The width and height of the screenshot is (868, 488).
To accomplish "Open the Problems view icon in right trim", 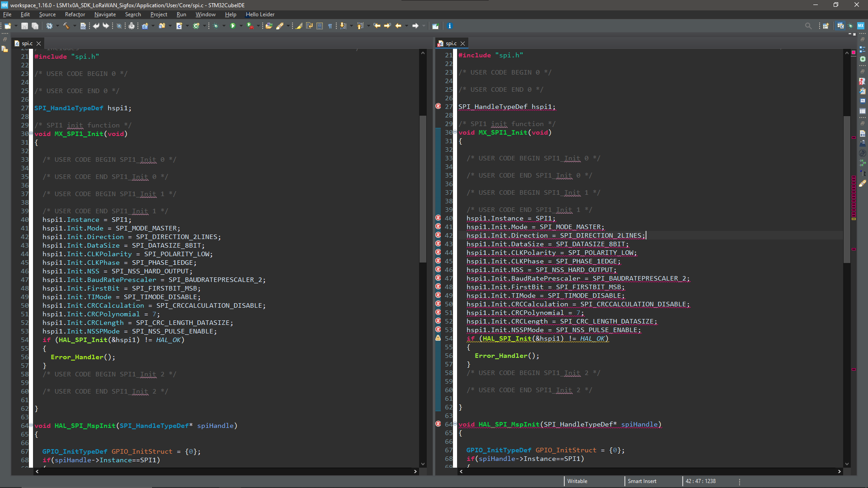I will pyautogui.click(x=863, y=81).
